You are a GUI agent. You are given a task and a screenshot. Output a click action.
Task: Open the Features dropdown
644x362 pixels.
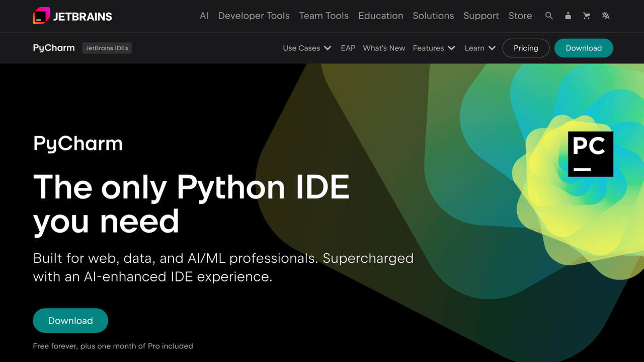click(434, 48)
